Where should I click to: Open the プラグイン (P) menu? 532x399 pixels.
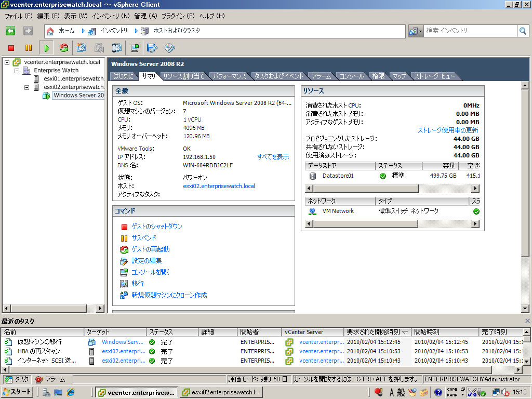pos(178,16)
